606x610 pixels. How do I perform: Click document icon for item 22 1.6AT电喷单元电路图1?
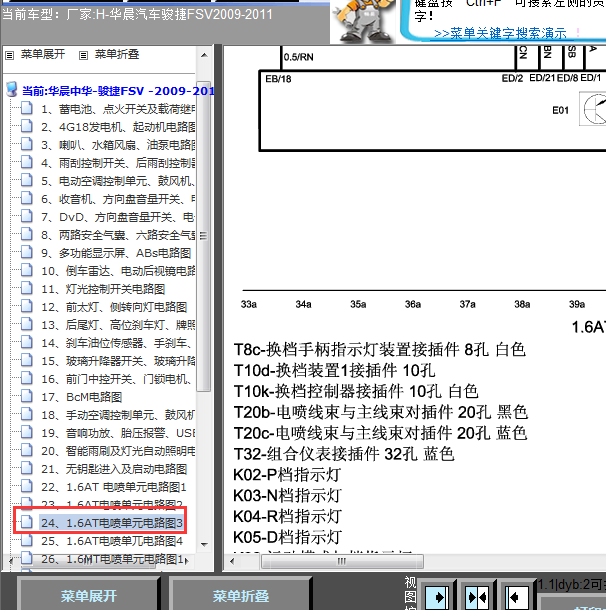click(x=26, y=486)
